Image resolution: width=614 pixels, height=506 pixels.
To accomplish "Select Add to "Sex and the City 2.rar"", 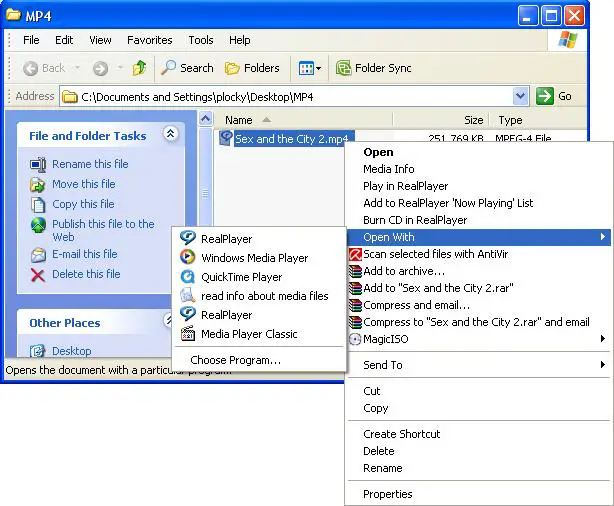I will tap(479, 288).
